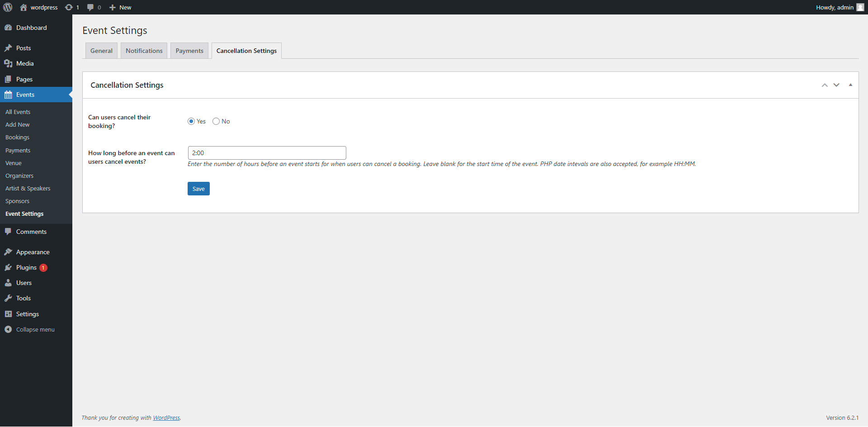Viewport: 868px width, 427px height.
Task: Click the Posts pin icon
Action: (x=8, y=48)
